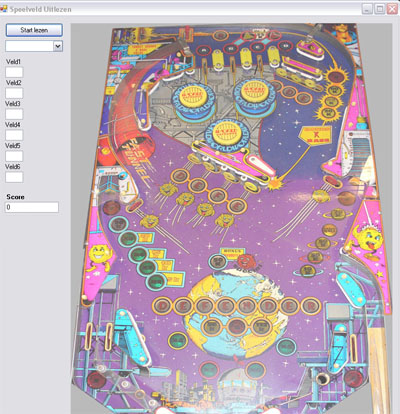Image resolution: width=400 pixels, height=414 pixels.
Task: Click the Veld6 label
Action: coord(13,167)
